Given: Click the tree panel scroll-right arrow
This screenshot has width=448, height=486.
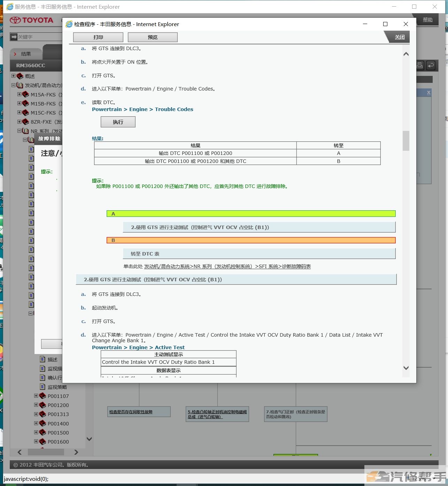Looking at the screenshot, I should pyautogui.click(x=76, y=452).
